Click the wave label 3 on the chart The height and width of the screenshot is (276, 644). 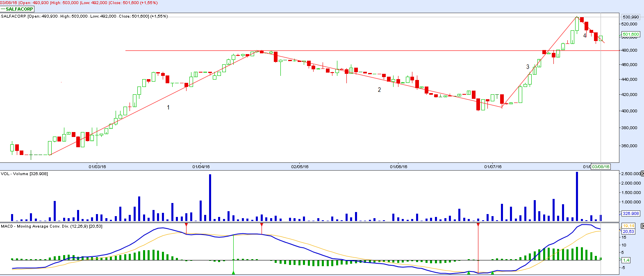528,67
